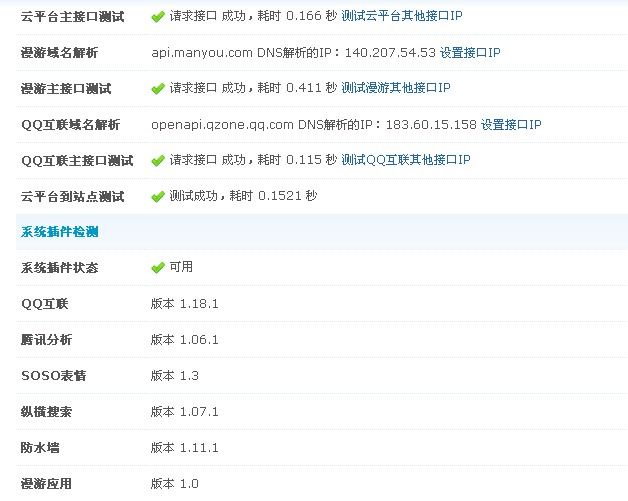Select the 漫游应用 plugin label
The height and width of the screenshot is (501, 628).
[x=46, y=484]
